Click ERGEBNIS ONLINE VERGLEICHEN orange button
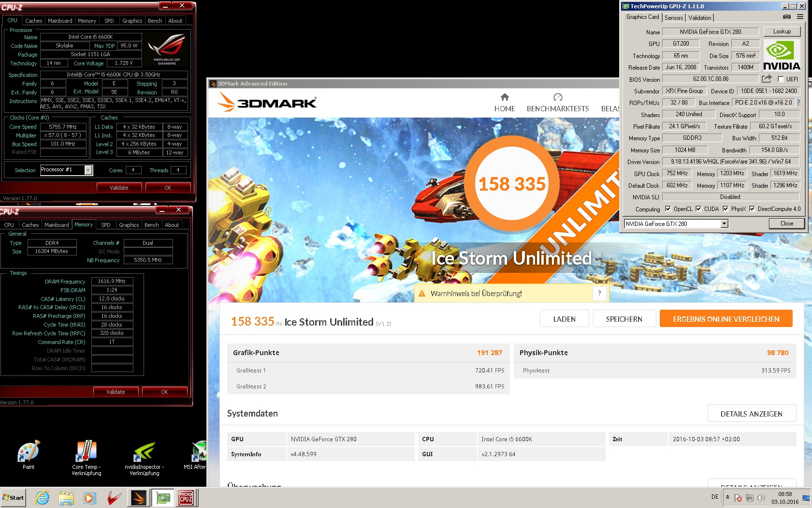Image resolution: width=812 pixels, height=508 pixels. pos(726,319)
